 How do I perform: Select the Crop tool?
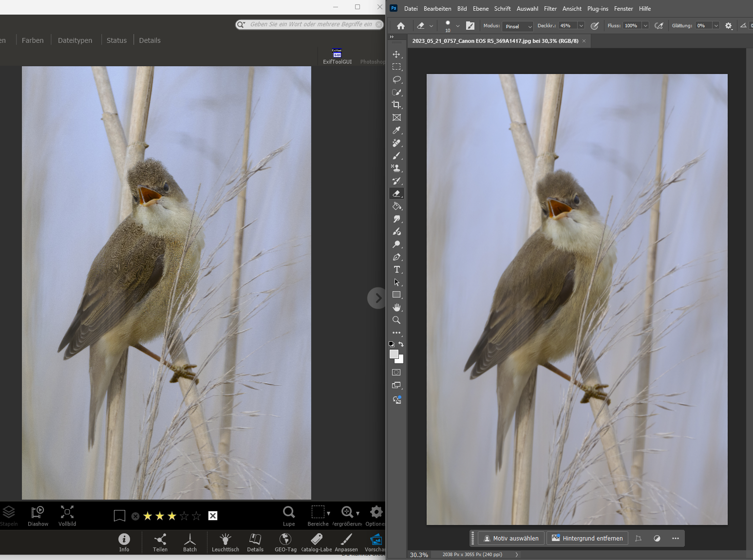396,105
